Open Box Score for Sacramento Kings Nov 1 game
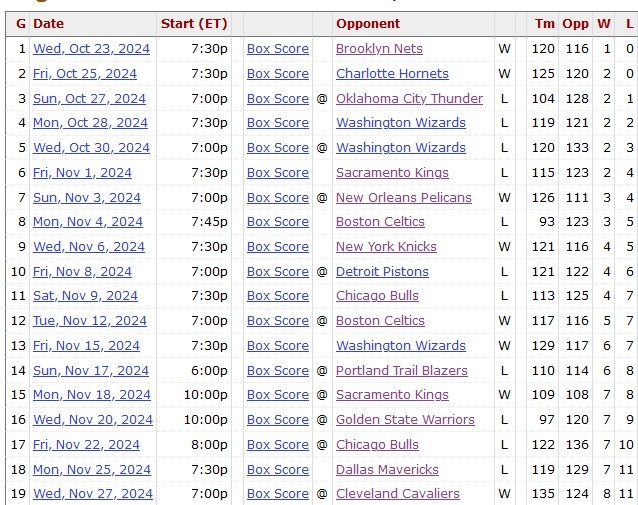Image resolution: width=638 pixels, height=505 pixels. (x=278, y=173)
